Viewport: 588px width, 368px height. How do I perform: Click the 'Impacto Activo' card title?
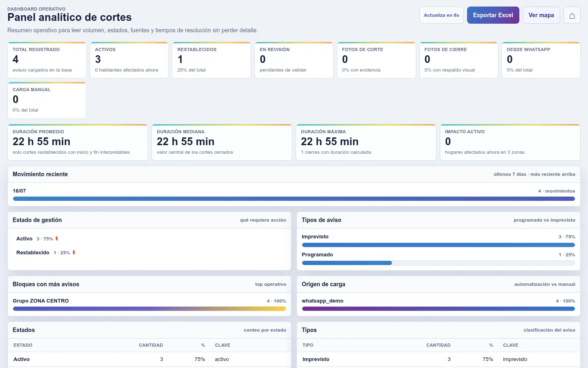pos(465,132)
